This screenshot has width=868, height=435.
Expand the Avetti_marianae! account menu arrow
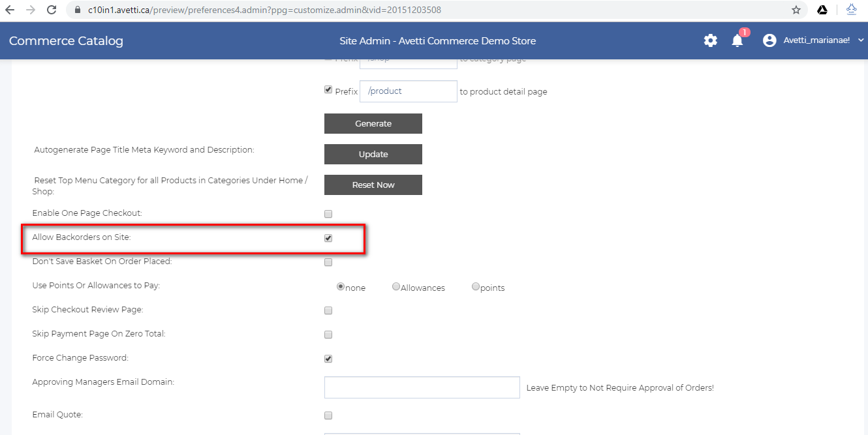pos(861,40)
